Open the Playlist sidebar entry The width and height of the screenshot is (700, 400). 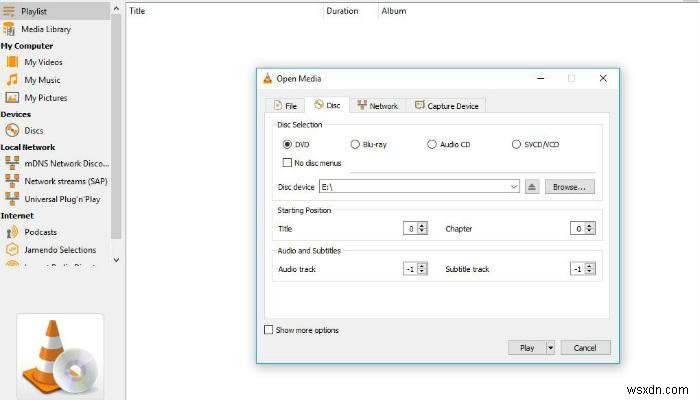pos(55,11)
